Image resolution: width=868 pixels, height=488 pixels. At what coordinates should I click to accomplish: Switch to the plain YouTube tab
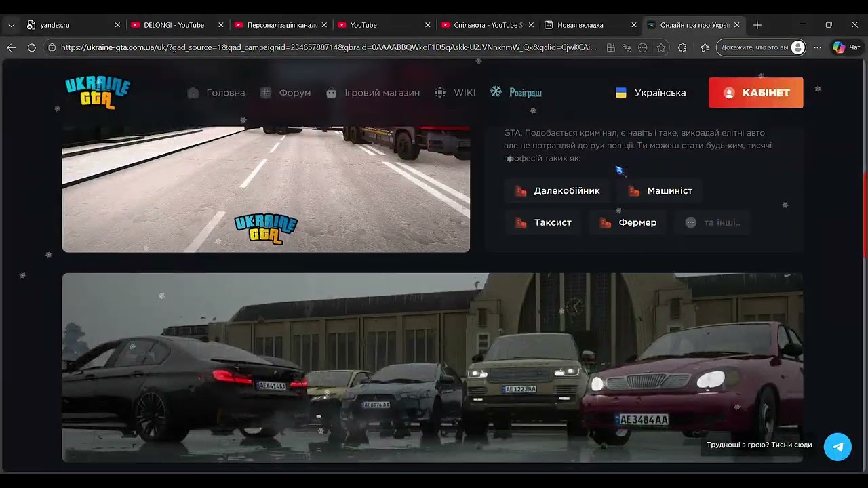coord(384,25)
